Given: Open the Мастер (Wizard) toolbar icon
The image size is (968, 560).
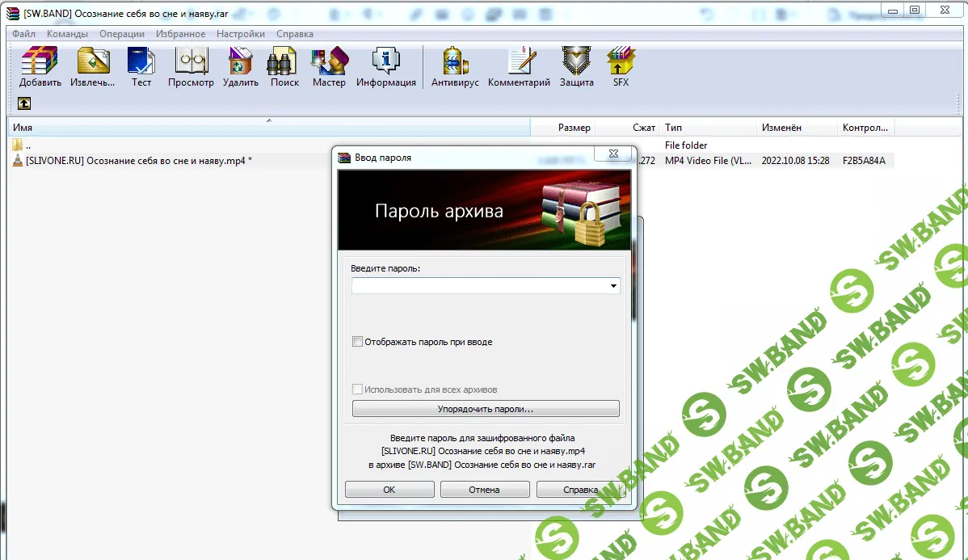Looking at the screenshot, I should tap(329, 62).
